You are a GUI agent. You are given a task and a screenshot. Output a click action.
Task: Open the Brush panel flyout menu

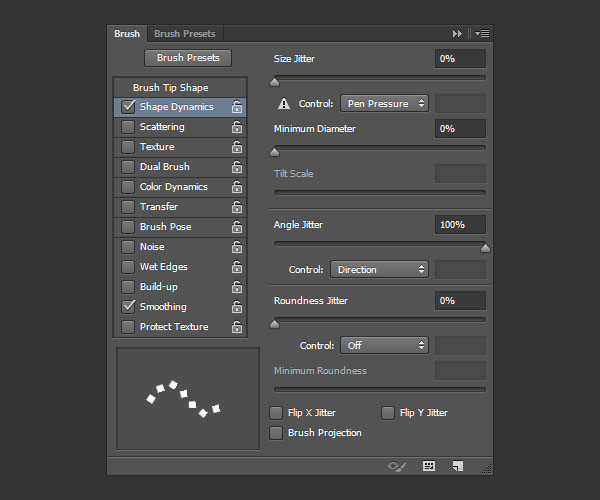pyautogui.click(x=482, y=34)
